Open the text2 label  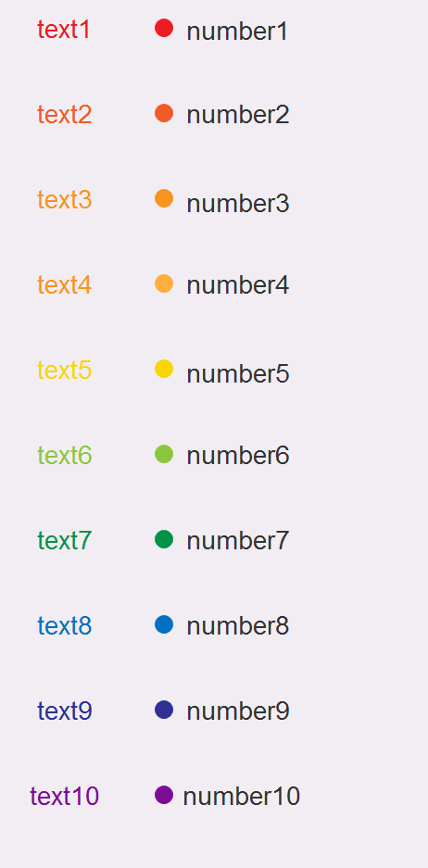point(64,115)
